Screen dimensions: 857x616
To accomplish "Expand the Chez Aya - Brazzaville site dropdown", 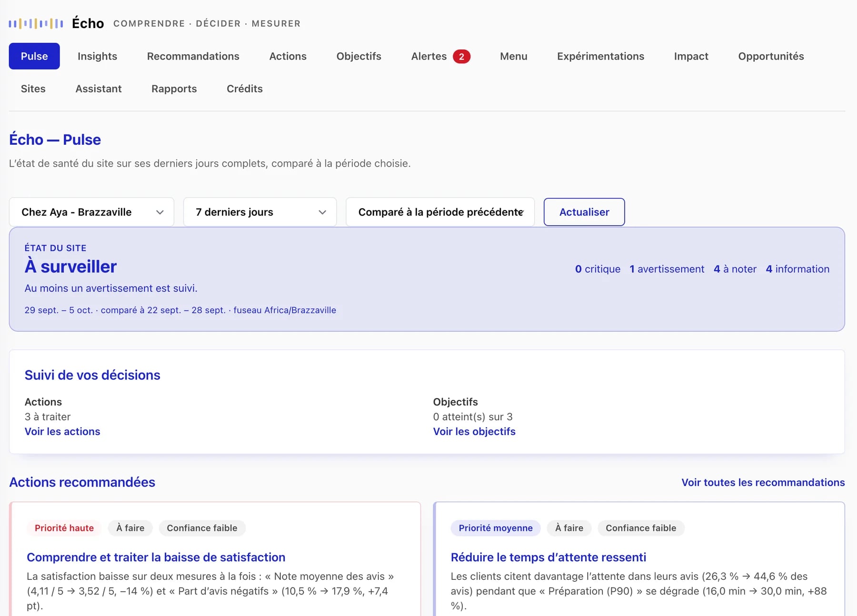I will click(x=91, y=212).
